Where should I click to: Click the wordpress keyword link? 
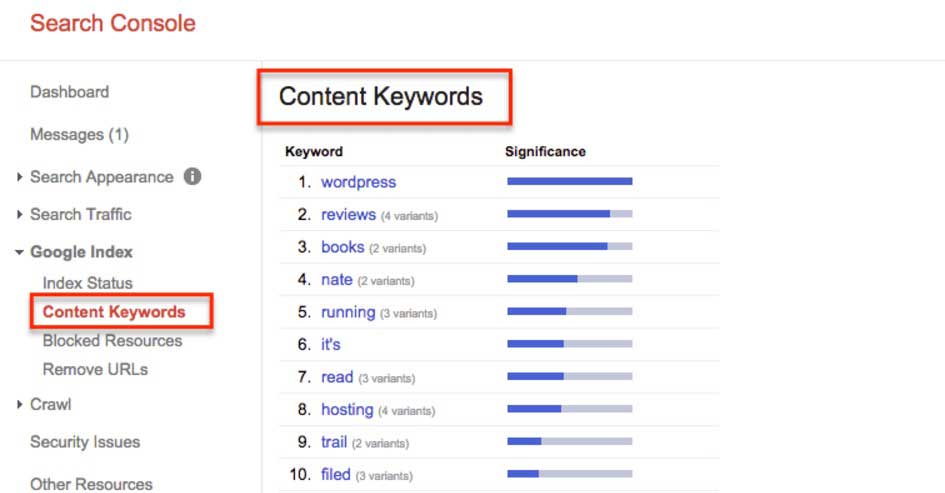[359, 182]
